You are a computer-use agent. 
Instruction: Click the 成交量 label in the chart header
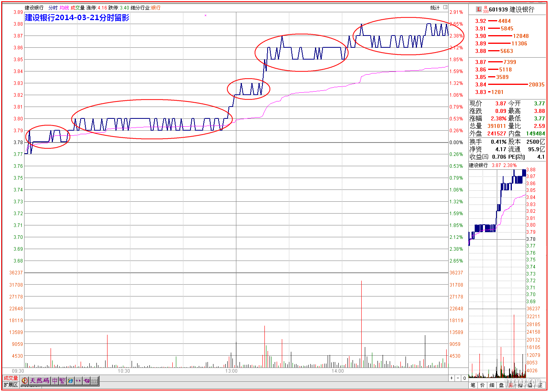pos(77,8)
